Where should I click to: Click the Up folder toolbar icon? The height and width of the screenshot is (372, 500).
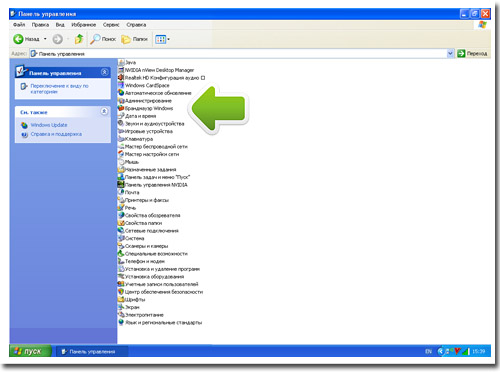click(79, 39)
